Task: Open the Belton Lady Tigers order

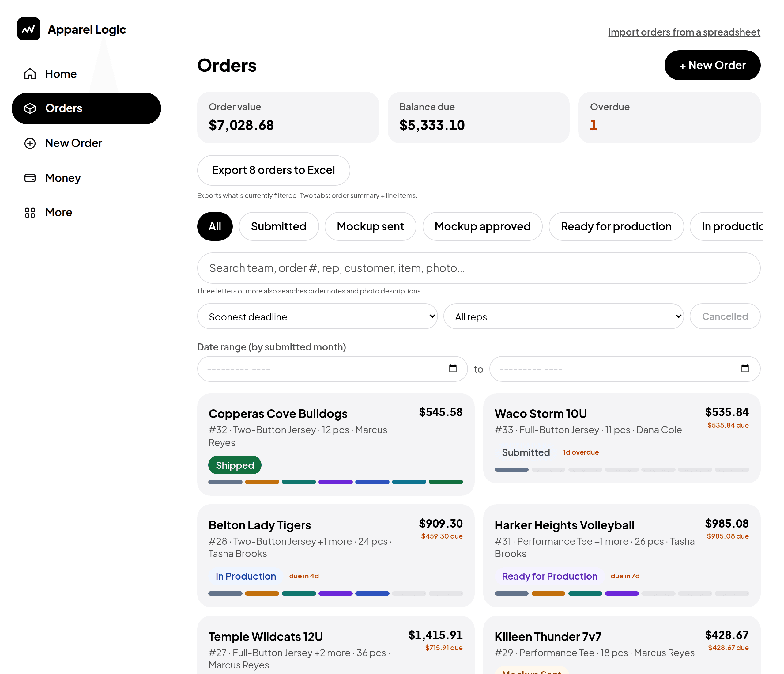Action: pyautogui.click(x=335, y=555)
